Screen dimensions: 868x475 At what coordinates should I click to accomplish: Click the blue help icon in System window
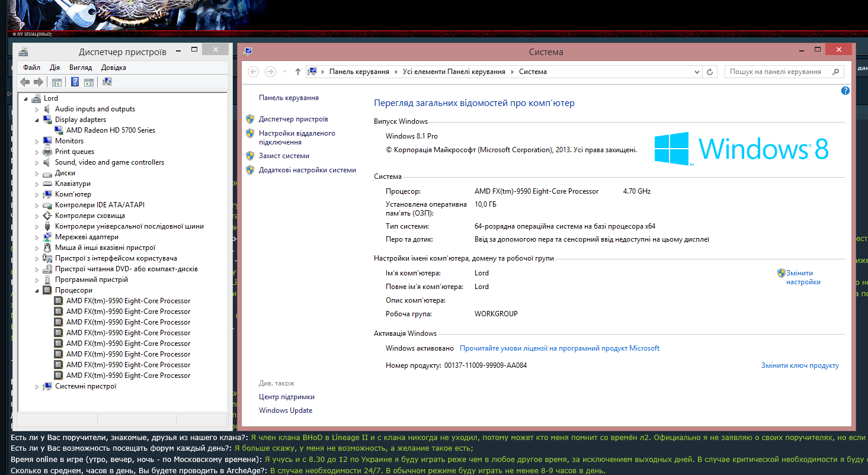click(845, 91)
